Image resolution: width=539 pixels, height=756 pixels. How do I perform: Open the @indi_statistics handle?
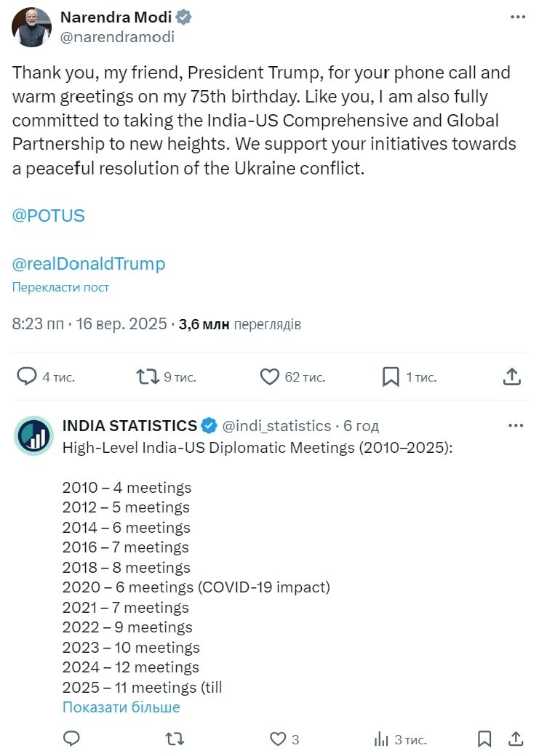276,426
